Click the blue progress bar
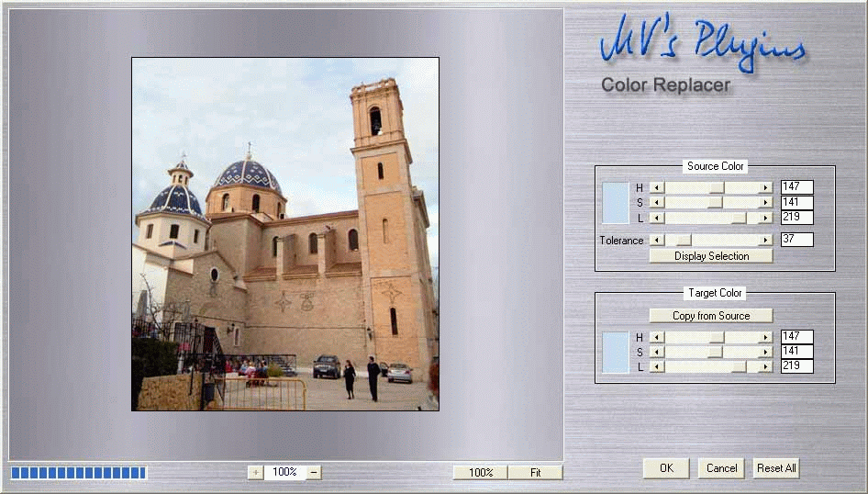The height and width of the screenshot is (494, 868). click(79, 472)
